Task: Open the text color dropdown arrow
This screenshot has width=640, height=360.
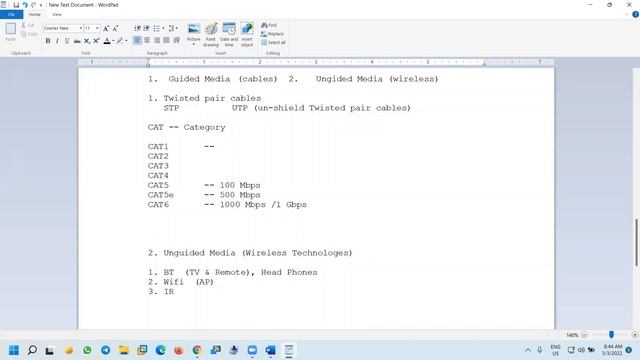Action: click(113, 41)
